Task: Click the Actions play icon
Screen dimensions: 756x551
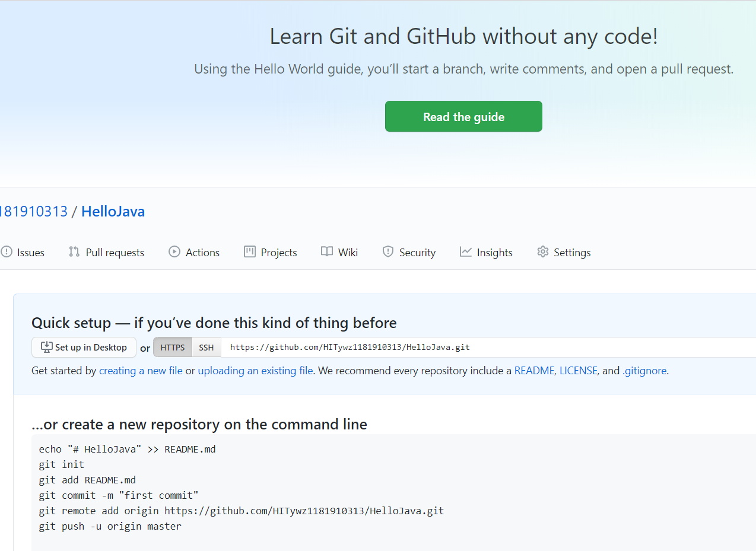Action: click(174, 251)
